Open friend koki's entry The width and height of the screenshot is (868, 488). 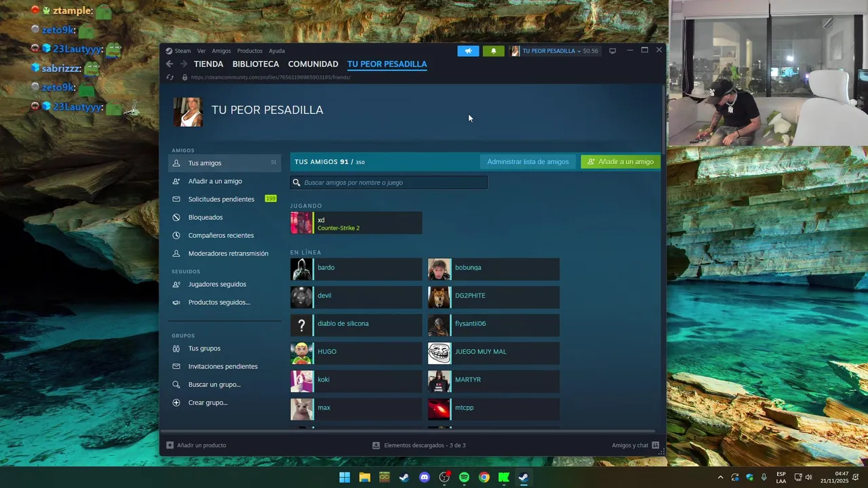tap(356, 381)
